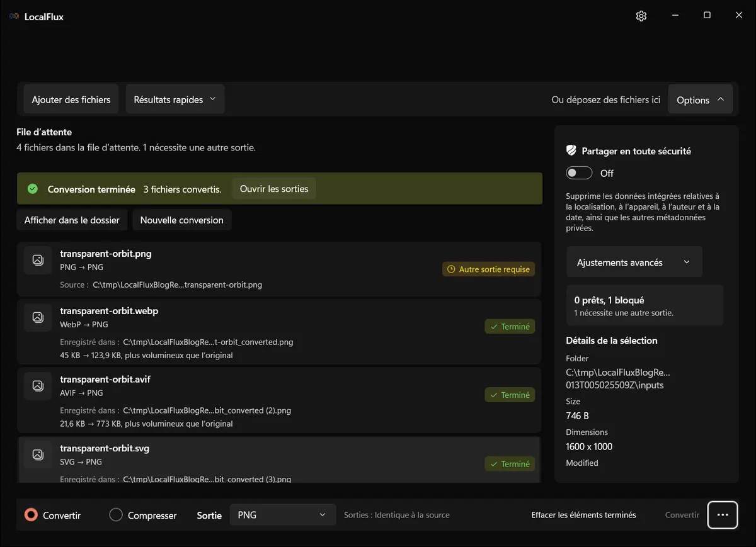Select the file name transparent-orbit.svg

(105, 448)
